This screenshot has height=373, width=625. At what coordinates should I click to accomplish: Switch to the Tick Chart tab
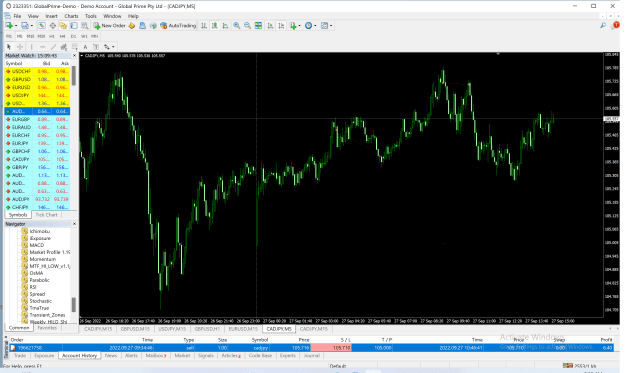click(46, 215)
